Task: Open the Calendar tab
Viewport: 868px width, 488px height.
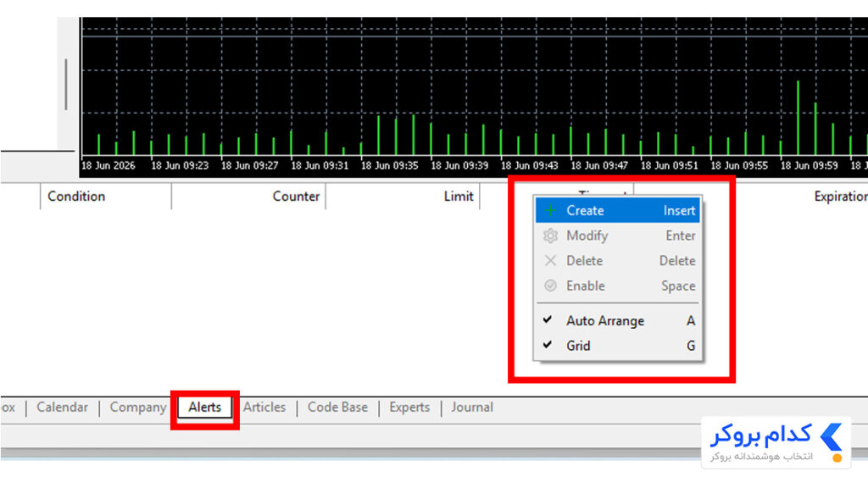Action: click(62, 408)
